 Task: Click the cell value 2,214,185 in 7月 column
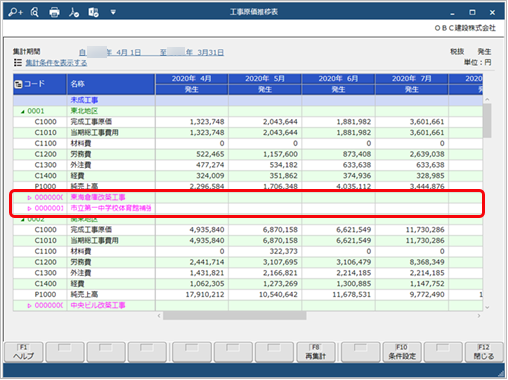[427, 273]
